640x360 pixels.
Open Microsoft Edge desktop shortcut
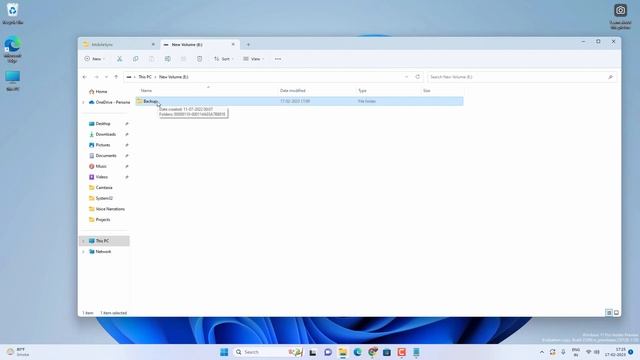click(13, 49)
